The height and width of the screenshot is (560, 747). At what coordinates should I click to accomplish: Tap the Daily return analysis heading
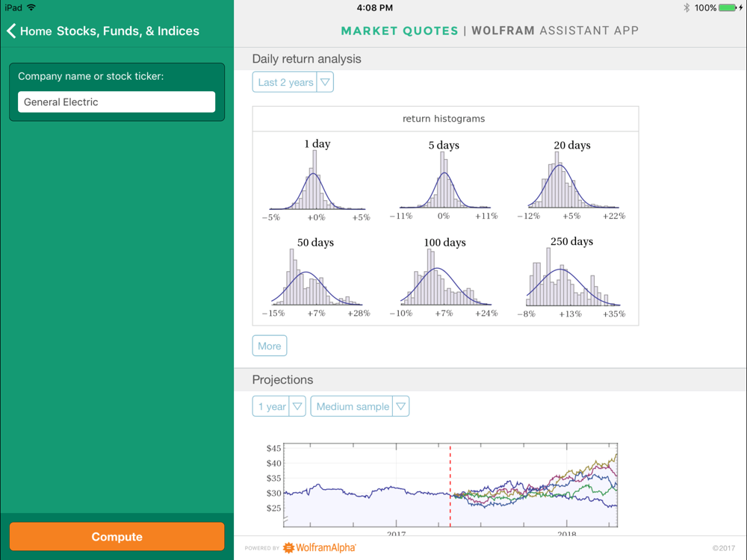(x=307, y=59)
